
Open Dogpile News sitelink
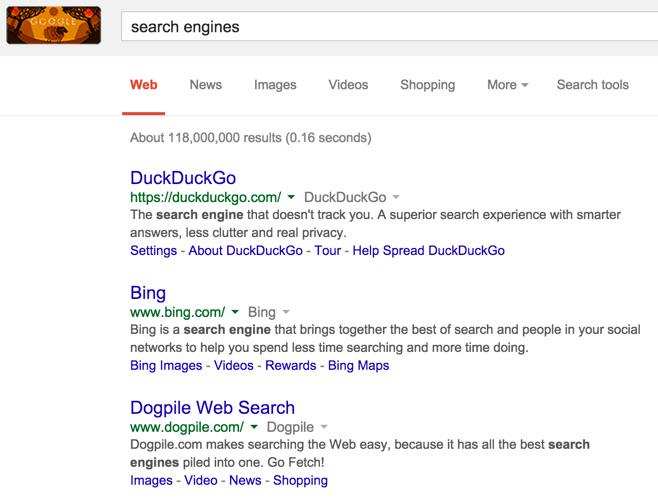click(x=245, y=480)
